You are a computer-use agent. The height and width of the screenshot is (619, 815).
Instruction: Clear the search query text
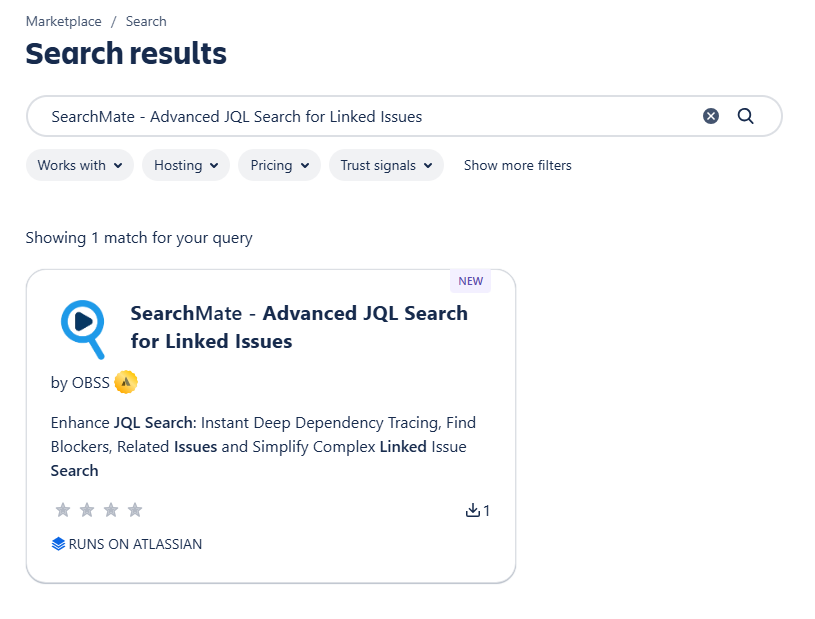pyautogui.click(x=711, y=116)
